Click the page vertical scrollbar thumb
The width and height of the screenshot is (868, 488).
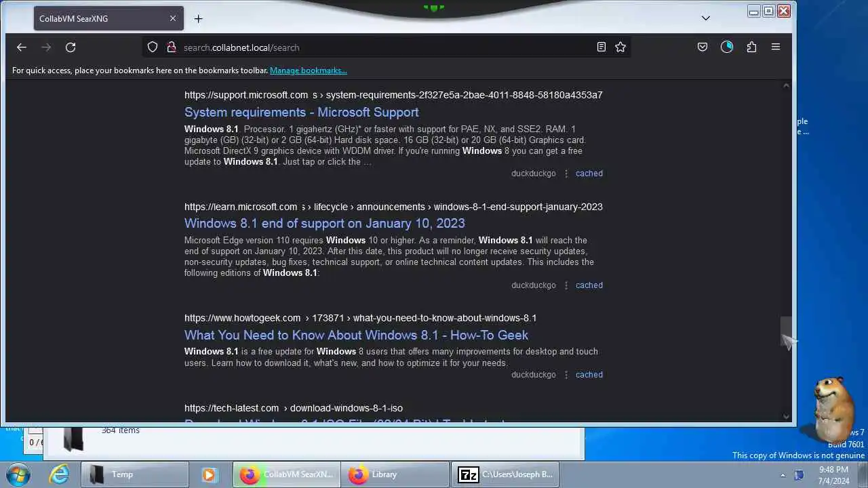[x=786, y=330]
